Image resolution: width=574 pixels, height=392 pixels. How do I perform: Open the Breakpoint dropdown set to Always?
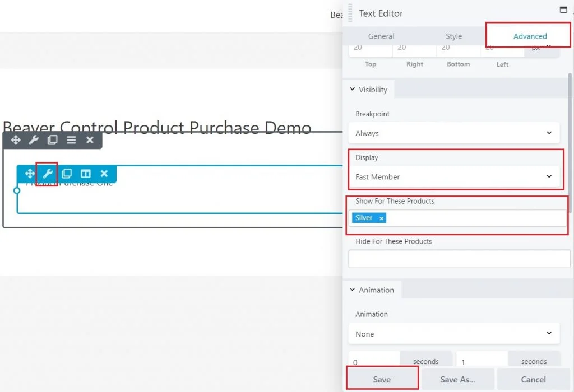click(453, 133)
